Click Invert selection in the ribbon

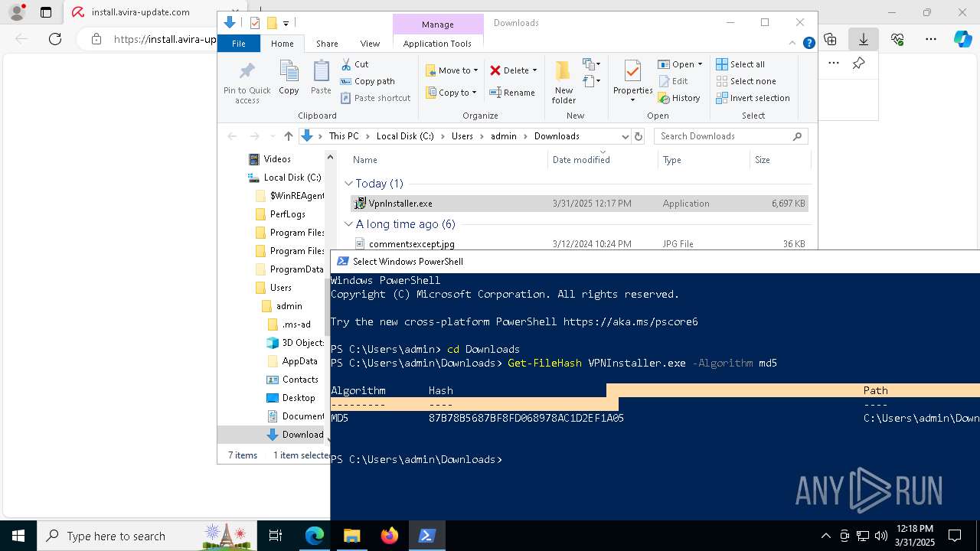pos(753,98)
